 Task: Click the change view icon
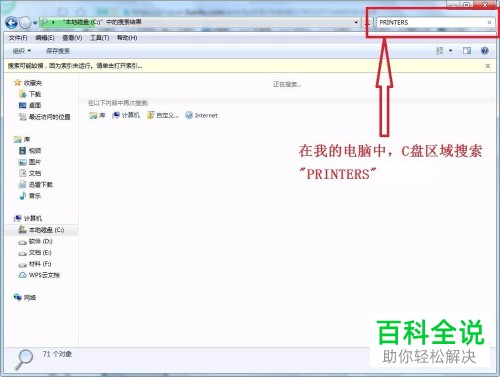coord(440,51)
